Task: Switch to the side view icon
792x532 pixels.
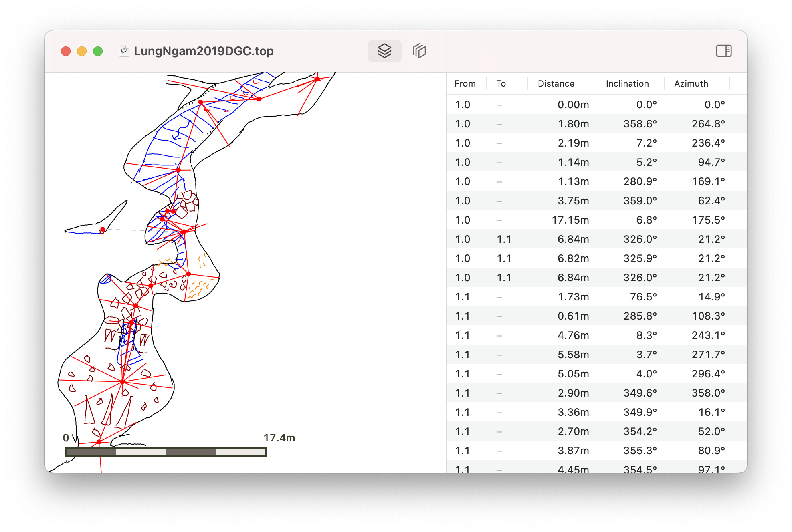Action: (x=419, y=51)
